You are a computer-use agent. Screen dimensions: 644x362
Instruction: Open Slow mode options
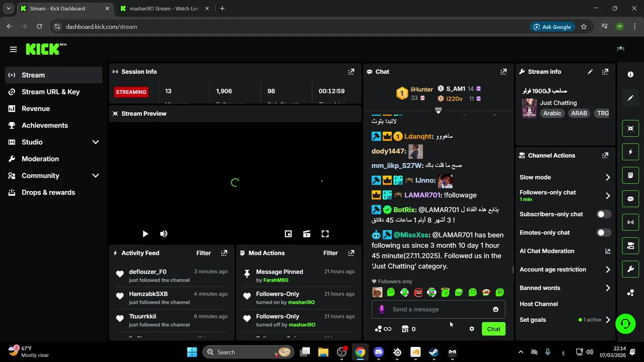[x=565, y=177]
